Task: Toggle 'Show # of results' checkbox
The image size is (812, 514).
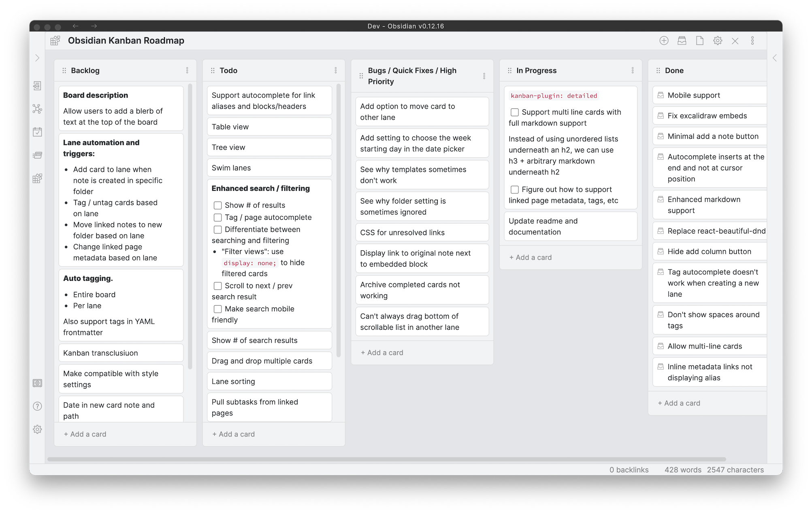Action: [x=217, y=205]
